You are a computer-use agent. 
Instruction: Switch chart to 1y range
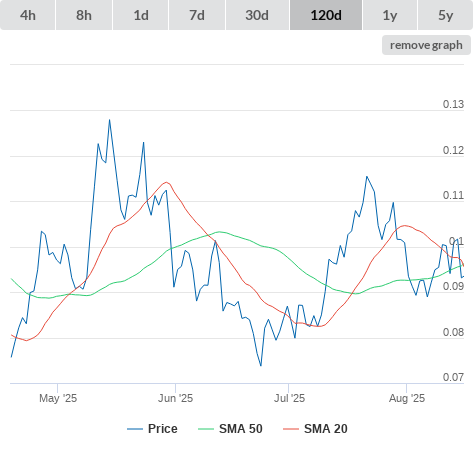point(390,15)
